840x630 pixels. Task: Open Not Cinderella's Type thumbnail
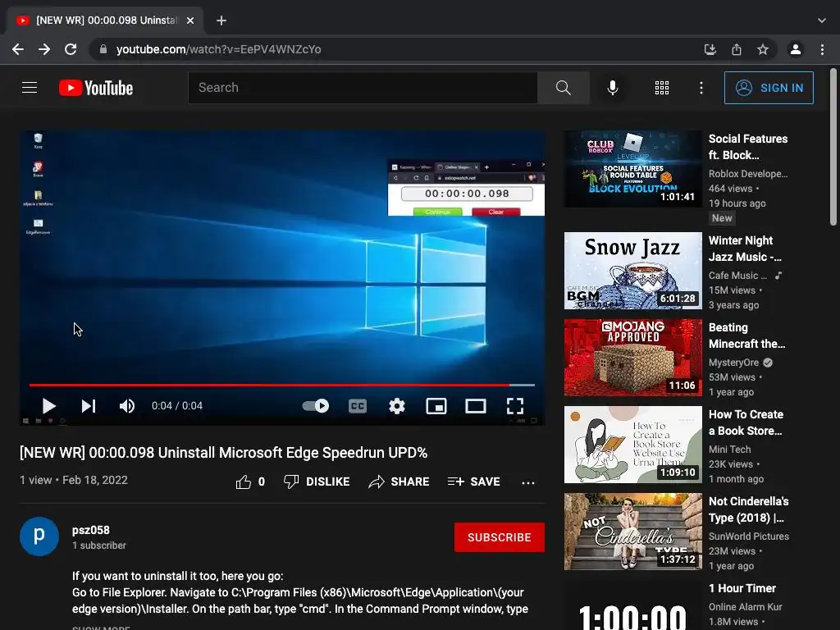632,532
